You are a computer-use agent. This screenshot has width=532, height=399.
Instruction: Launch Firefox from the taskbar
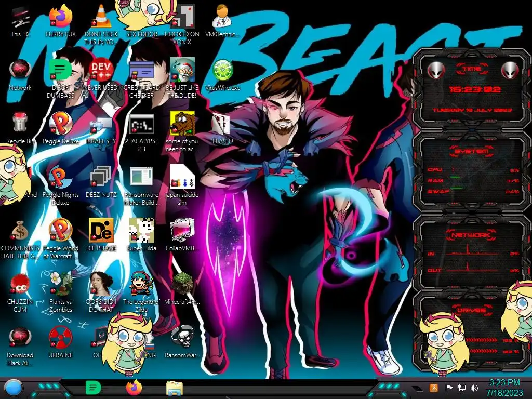coord(134,388)
